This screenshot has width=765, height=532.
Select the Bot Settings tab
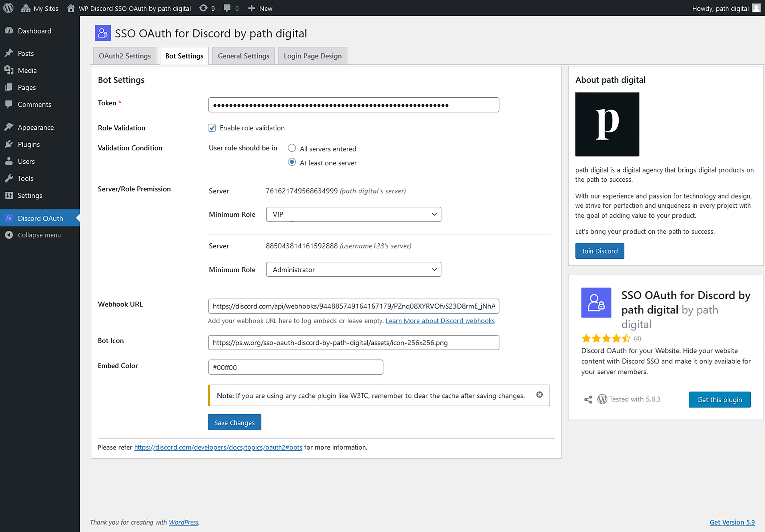pyautogui.click(x=184, y=56)
